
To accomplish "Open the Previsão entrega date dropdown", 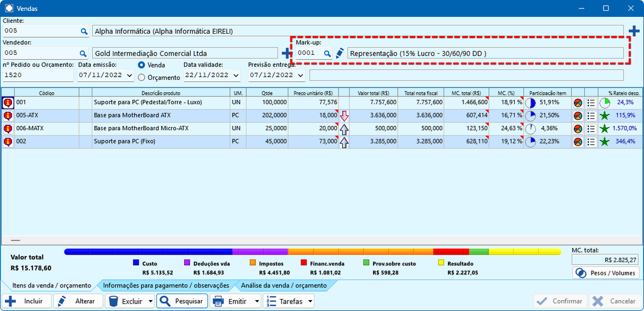I will tap(301, 75).
